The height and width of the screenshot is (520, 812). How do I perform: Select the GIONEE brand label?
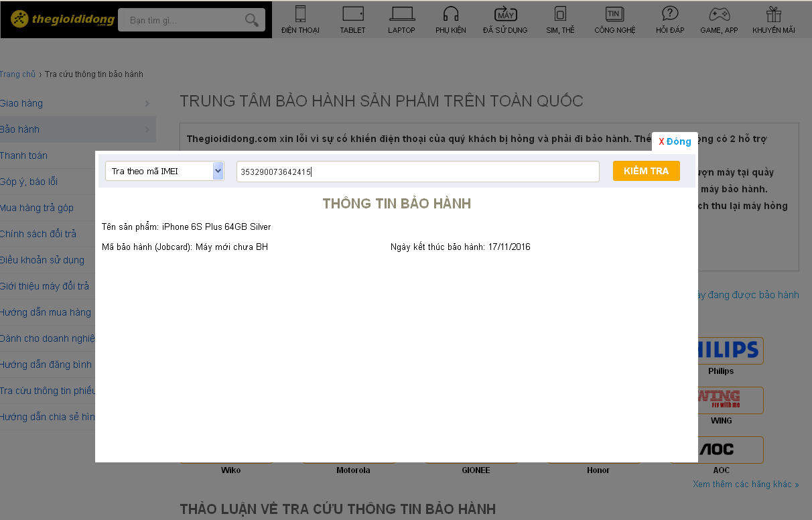pyautogui.click(x=476, y=470)
